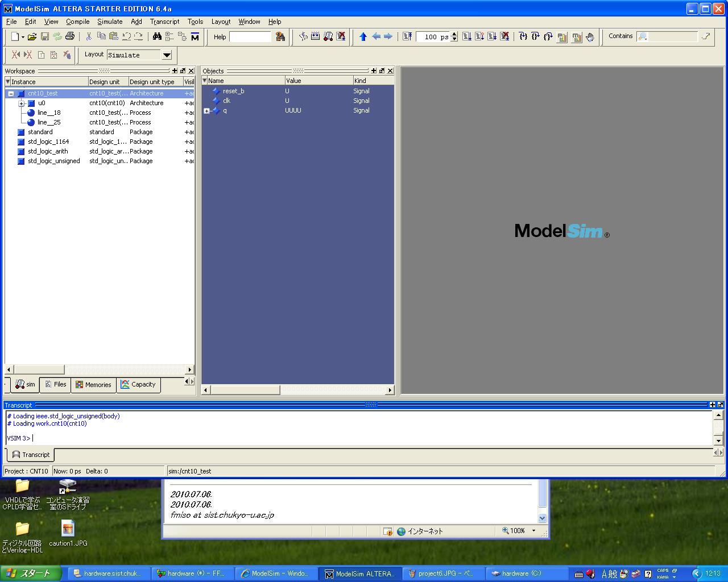
Task: Click the Step Over icon
Action: [x=536, y=36]
